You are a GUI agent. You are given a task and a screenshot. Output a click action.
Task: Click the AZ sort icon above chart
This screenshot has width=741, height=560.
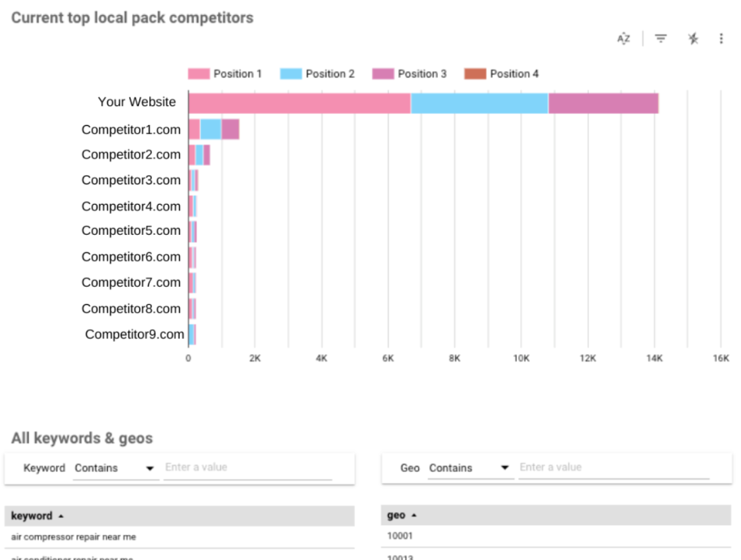(623, 38)
